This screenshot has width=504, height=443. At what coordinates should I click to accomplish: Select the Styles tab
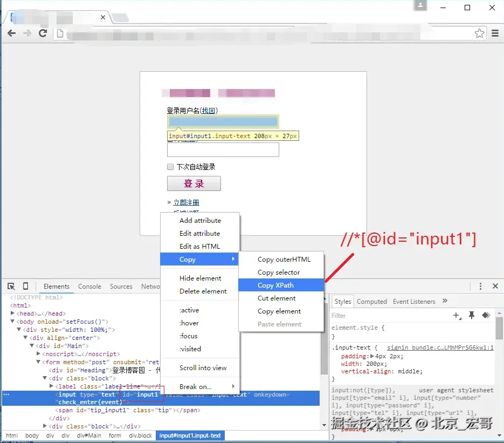pyautogui.click(x=343, y=302)
